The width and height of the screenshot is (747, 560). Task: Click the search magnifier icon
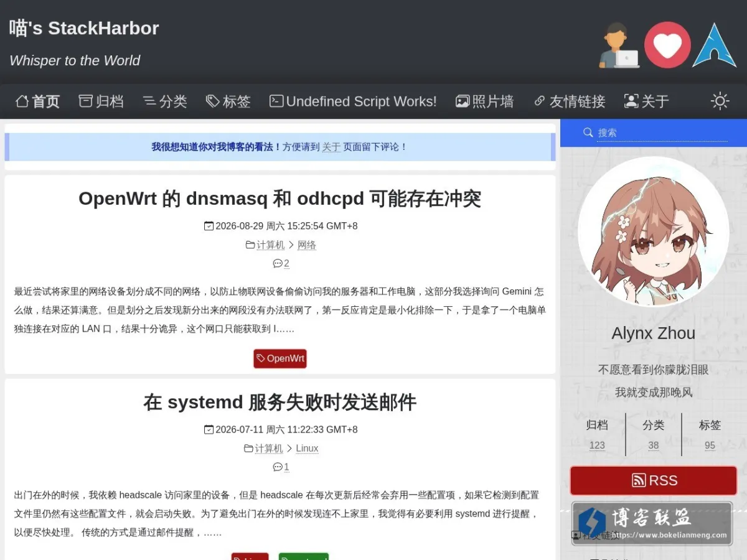(x=588, y=133)
